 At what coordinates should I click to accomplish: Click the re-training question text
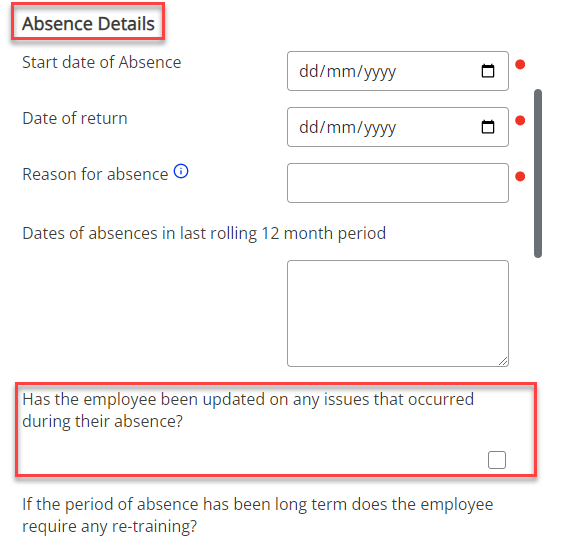(x=257, y=515)
